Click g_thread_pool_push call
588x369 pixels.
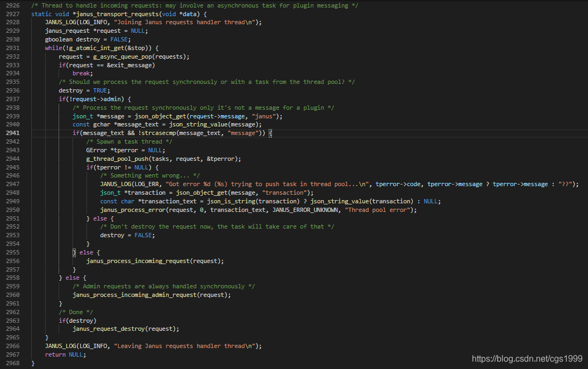pyautogui.click(x=163, y=159)
